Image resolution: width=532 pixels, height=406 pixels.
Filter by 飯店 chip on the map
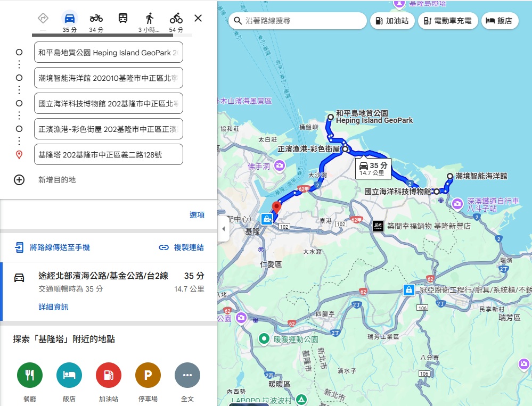pos(500,21)
